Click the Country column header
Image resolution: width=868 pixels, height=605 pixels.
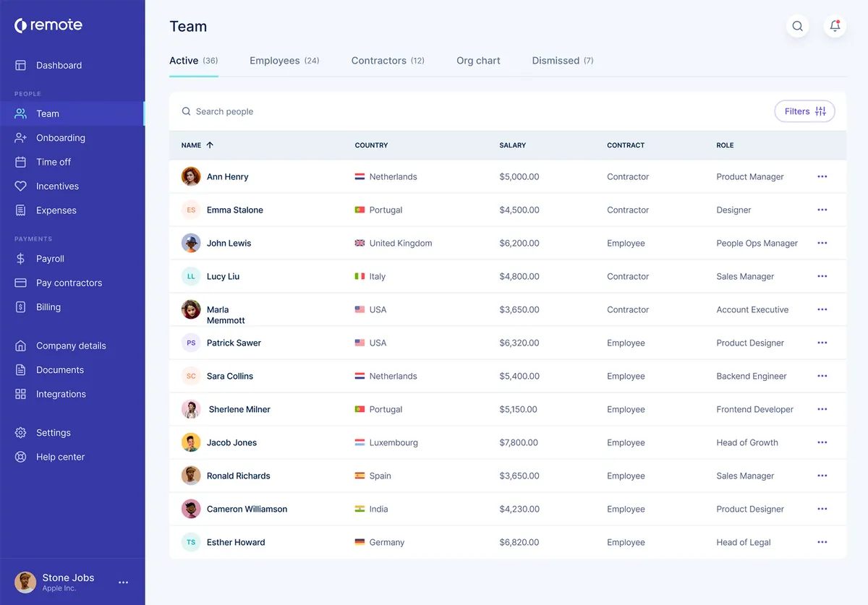pos(371,145)
